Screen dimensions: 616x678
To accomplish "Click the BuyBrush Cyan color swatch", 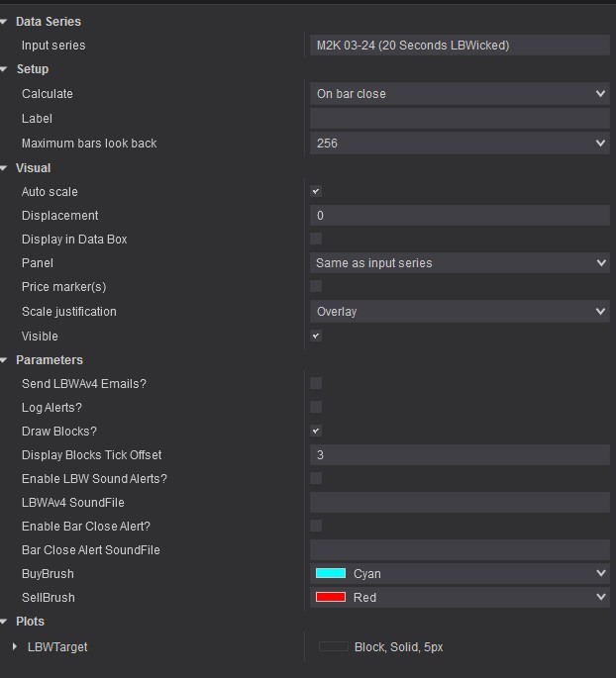I will (331, 573).
